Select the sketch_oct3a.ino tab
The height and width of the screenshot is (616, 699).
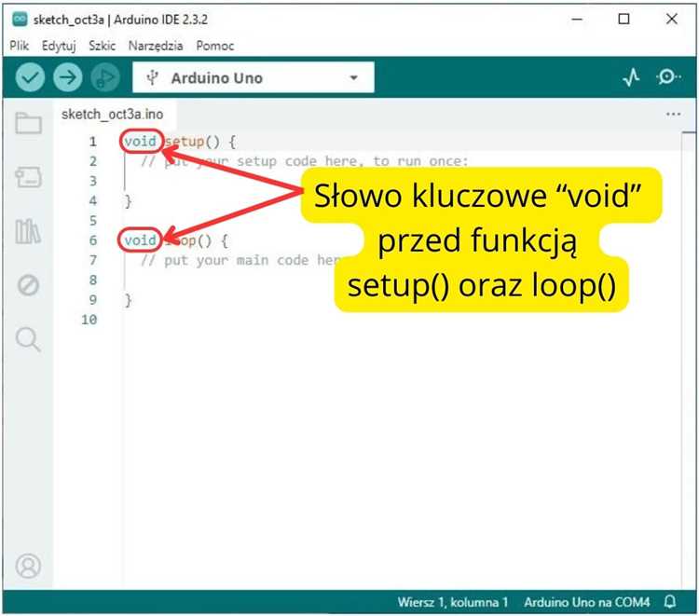(113, 115)
